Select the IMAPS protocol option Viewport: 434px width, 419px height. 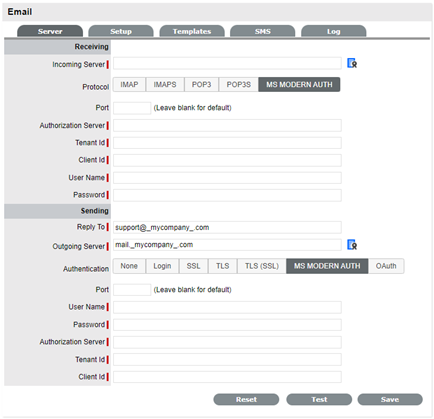[165, 85]
